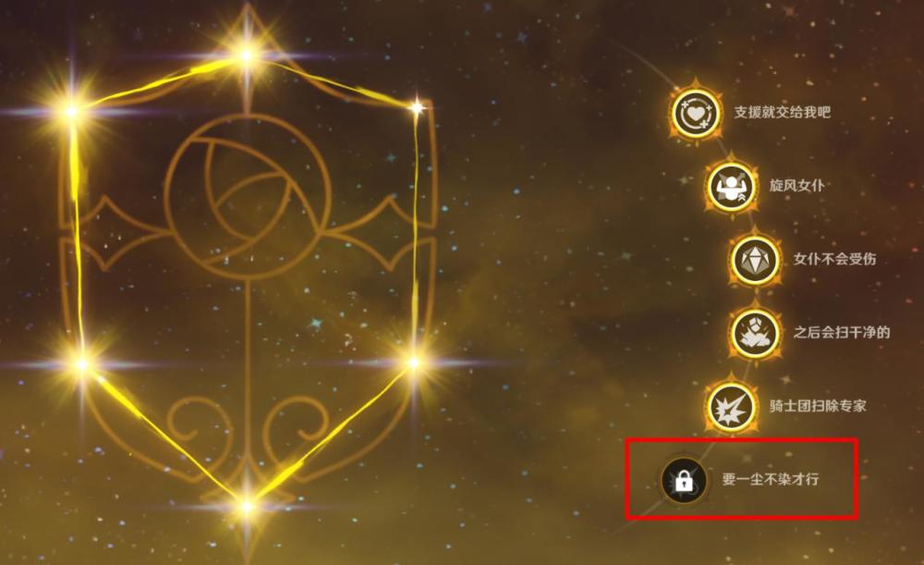Click the 支援就交给我吧 text label
This screenshot has height=565, width=924.
tap(782, 112)
